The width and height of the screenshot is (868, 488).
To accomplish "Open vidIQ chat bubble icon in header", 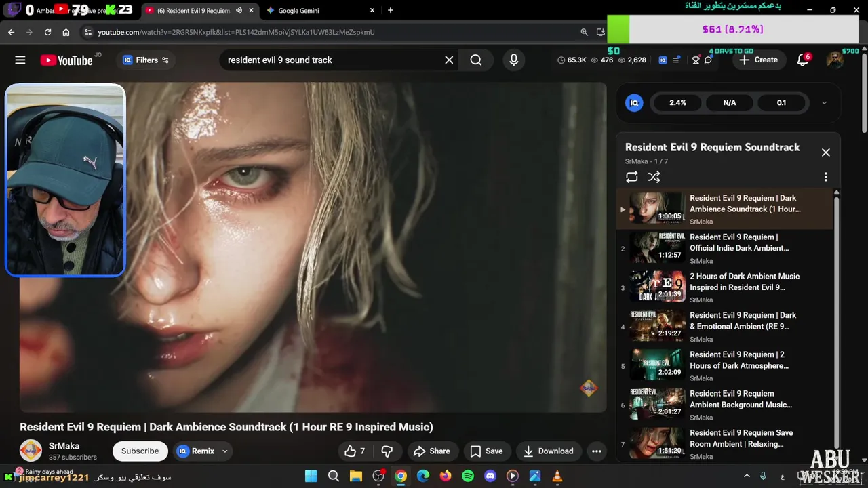I will pos(708,60).
